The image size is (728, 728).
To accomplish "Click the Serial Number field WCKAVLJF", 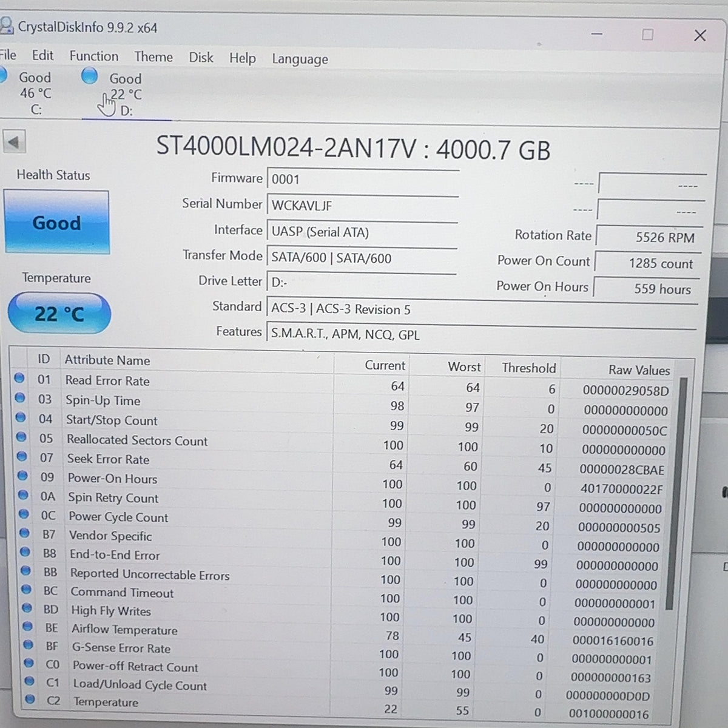I will click(362, 205).
